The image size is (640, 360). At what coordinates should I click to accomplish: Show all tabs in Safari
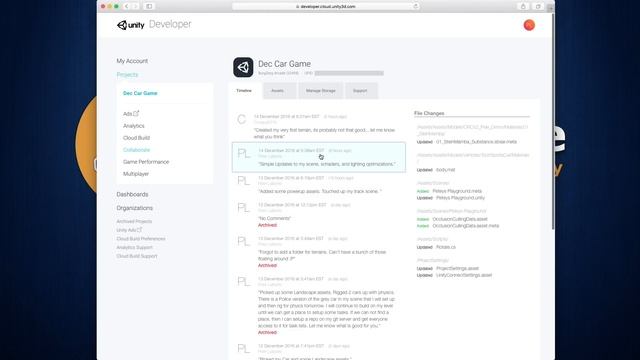538,6
